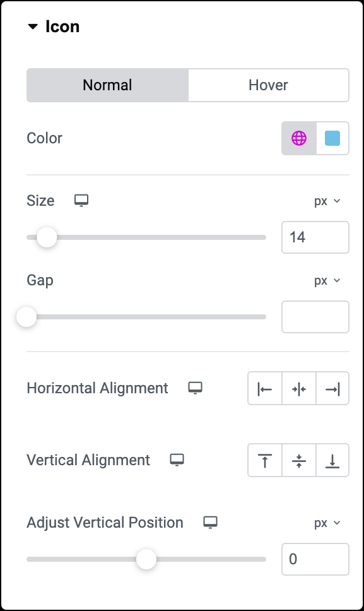Viewport: 364px width, 611px height.
Task: Open responsive device icon next to Size
Action: (x=81, y=201)
